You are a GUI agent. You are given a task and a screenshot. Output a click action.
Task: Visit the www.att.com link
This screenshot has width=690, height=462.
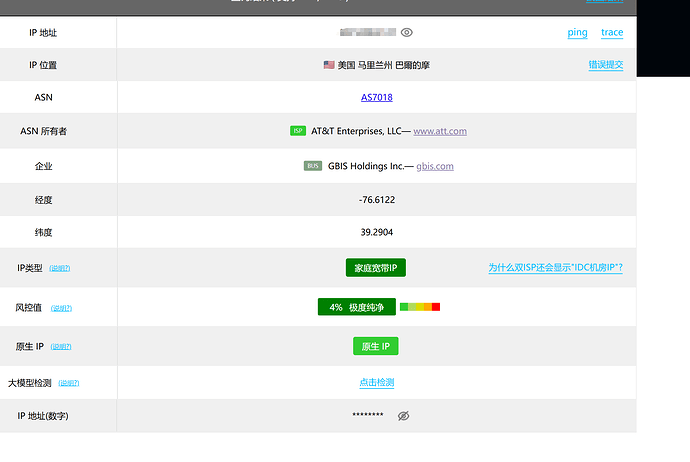tap(440, 131)
